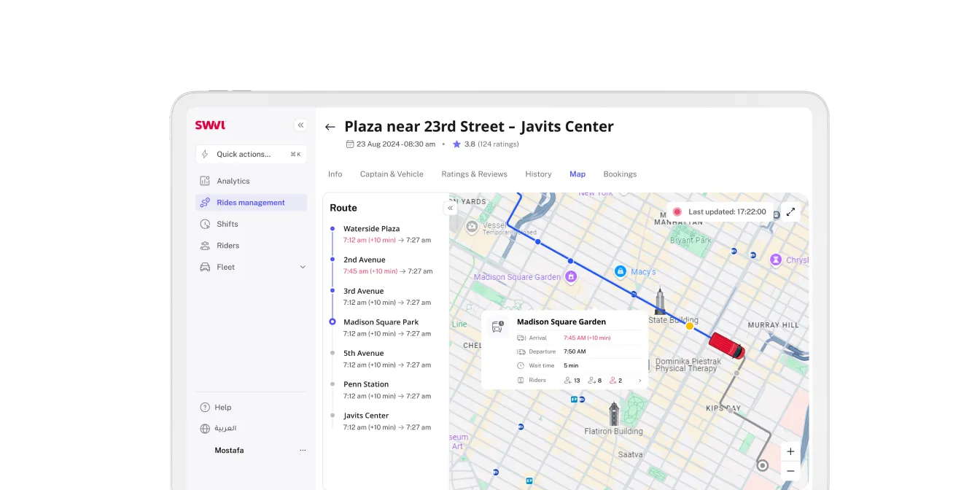Click the Mostafa user name
Image resolution: width=980 pixels, height=490 pixels.
click(229, 451)
